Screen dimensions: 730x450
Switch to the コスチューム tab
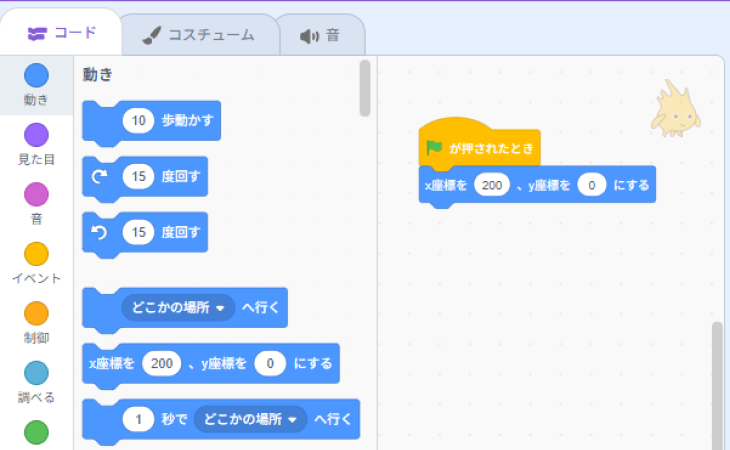pos(198,36)
